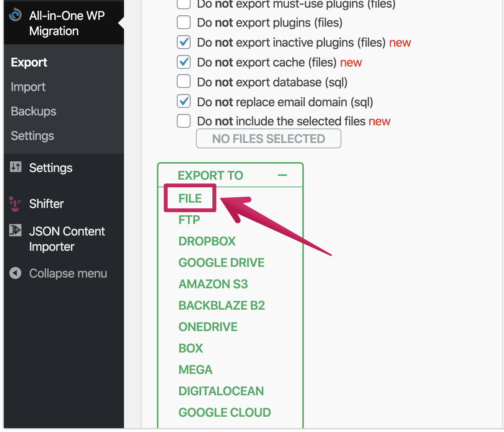Viewport: 504px width, 432px height.
Task: Open the main Settings menu item
Action: tap(51, 167)
